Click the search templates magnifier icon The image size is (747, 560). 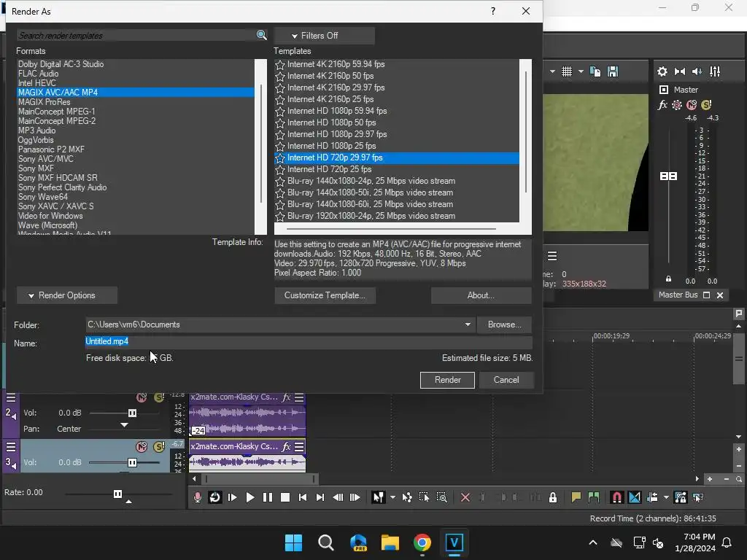click(x=261, y=35)
